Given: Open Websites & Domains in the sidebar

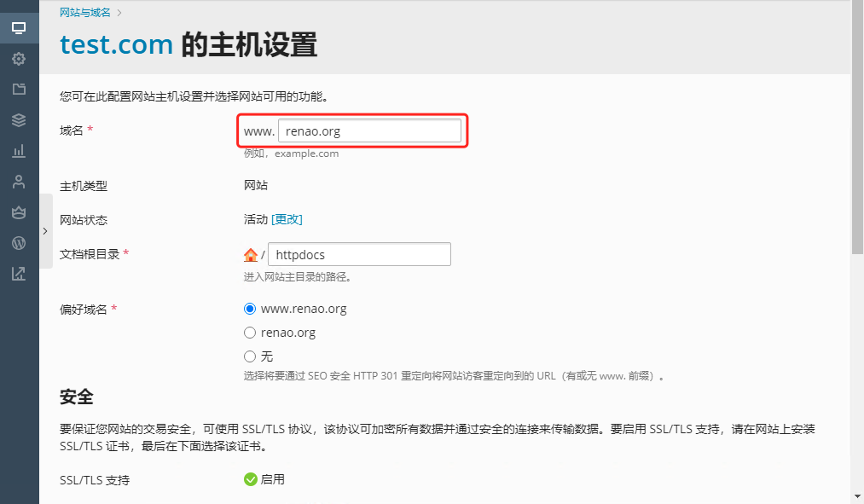Looking at the screenshot, I should click(19, 27).
